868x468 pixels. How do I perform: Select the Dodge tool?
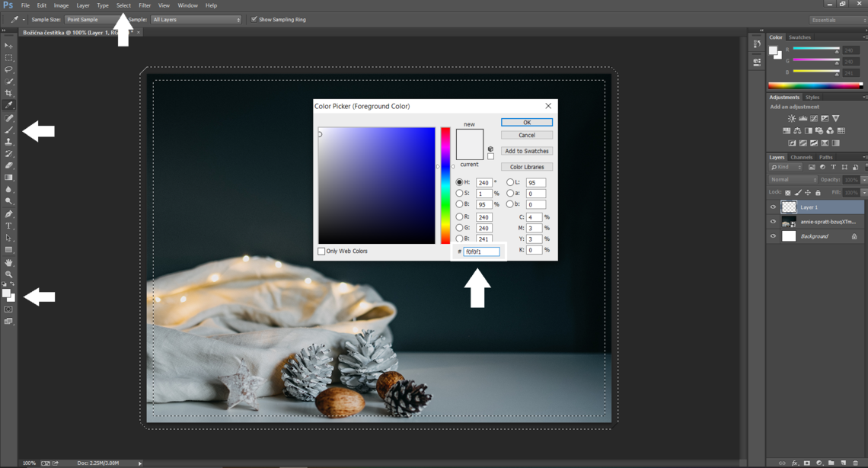coord(8,201)
